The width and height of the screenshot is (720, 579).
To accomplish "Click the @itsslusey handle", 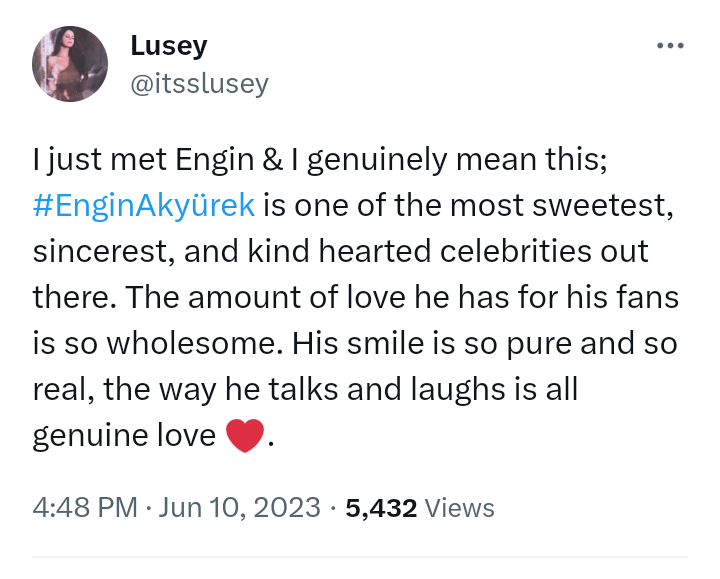I will 200,82.
